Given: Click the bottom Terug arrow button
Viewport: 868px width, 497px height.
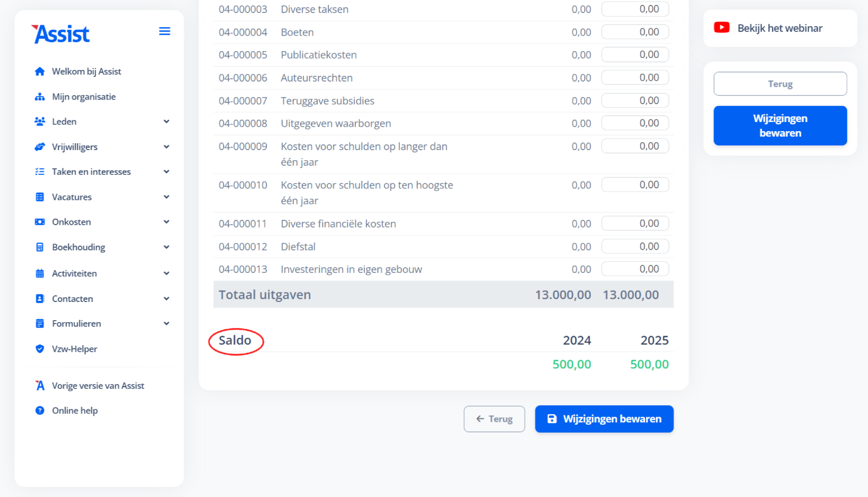Looking at the screenshot, I should (x=494, y=419).
